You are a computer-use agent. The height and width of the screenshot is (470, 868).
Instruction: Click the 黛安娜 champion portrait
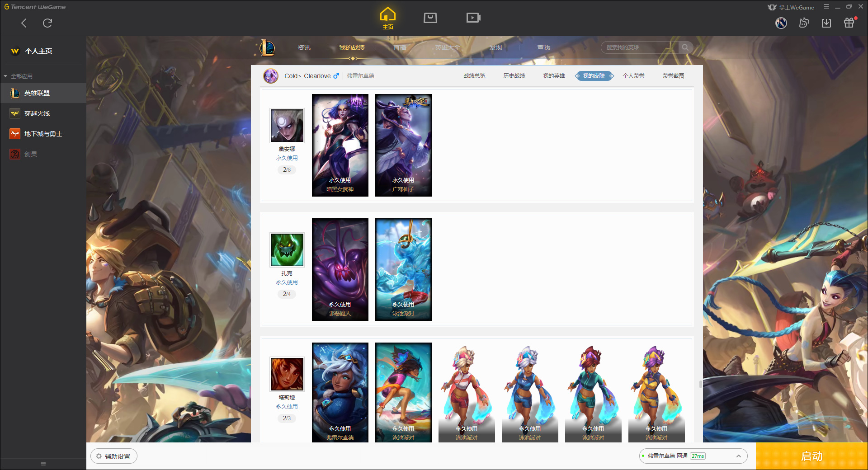click(x=287, y=125)
